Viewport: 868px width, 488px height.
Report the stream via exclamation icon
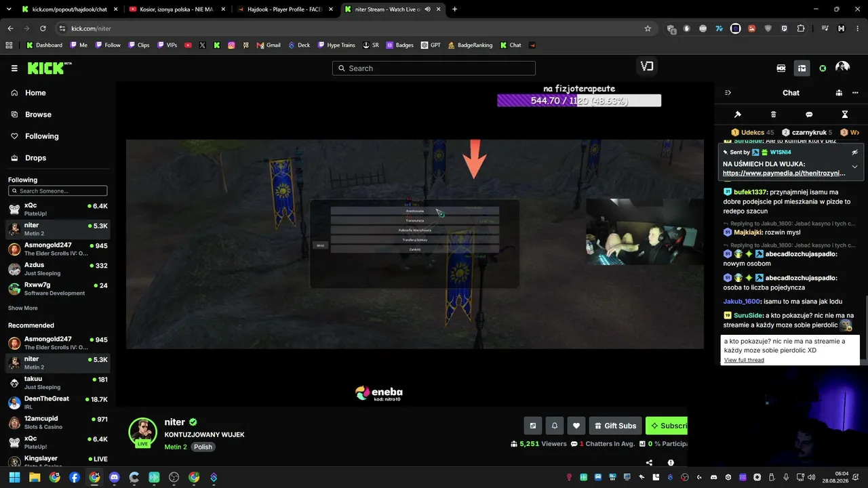pyautogui.click(x=671, y=463)
